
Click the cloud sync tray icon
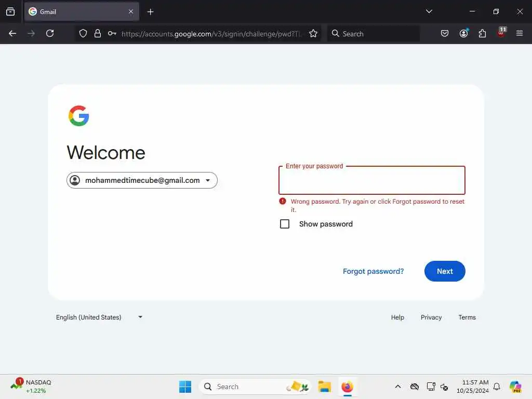pos(414,387)
